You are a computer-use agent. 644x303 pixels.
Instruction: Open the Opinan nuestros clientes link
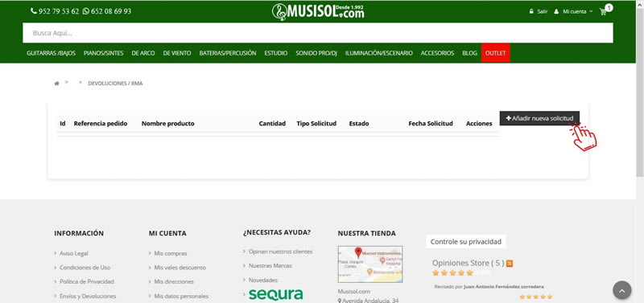[x=280, y=252]
